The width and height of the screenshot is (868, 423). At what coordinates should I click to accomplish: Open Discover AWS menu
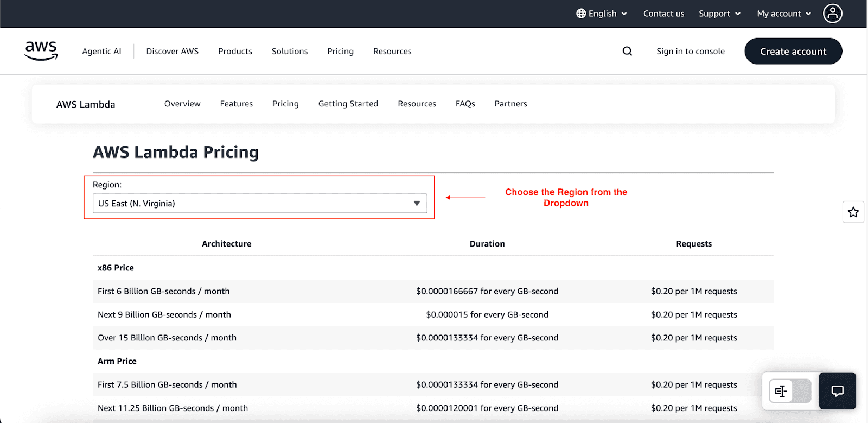coord(173,51)
